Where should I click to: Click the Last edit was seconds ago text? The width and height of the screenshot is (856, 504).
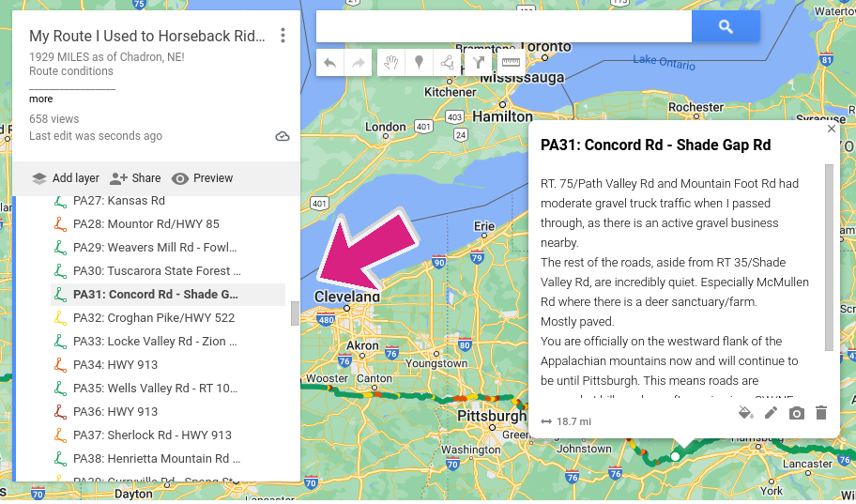point(96,136)
